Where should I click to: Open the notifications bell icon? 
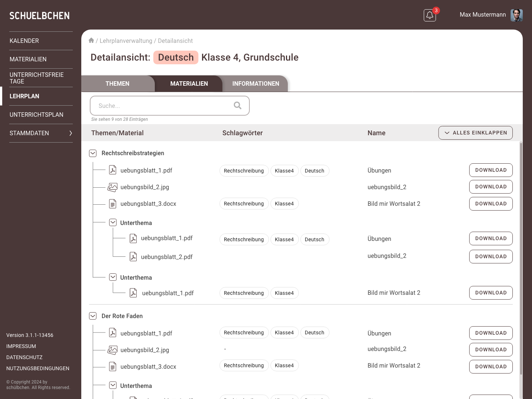click(430, 16)
